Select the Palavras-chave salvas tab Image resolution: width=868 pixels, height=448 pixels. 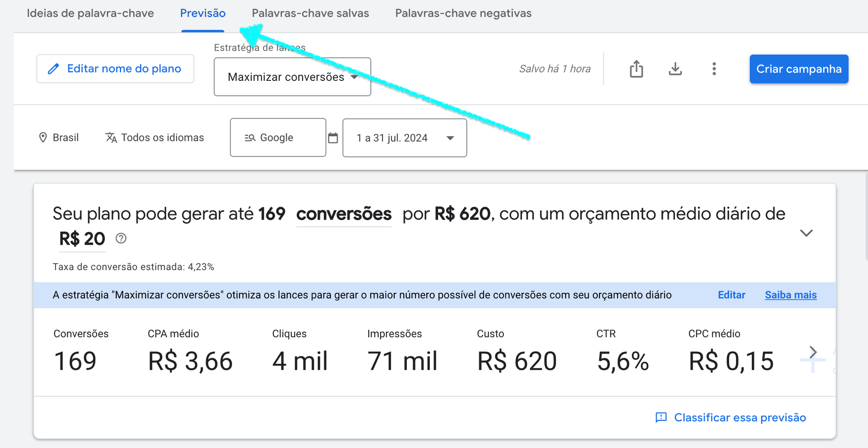310,13
